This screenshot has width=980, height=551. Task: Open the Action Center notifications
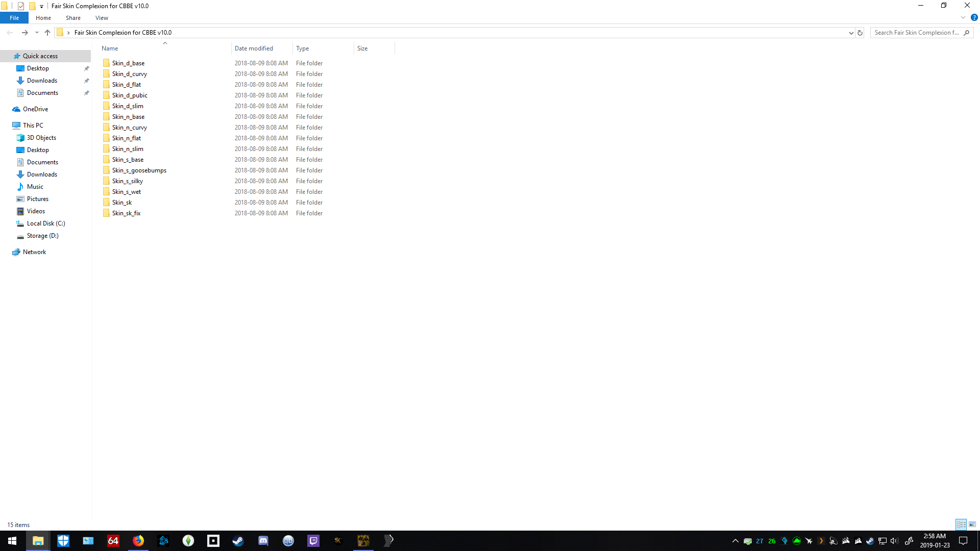click(963, 541)
